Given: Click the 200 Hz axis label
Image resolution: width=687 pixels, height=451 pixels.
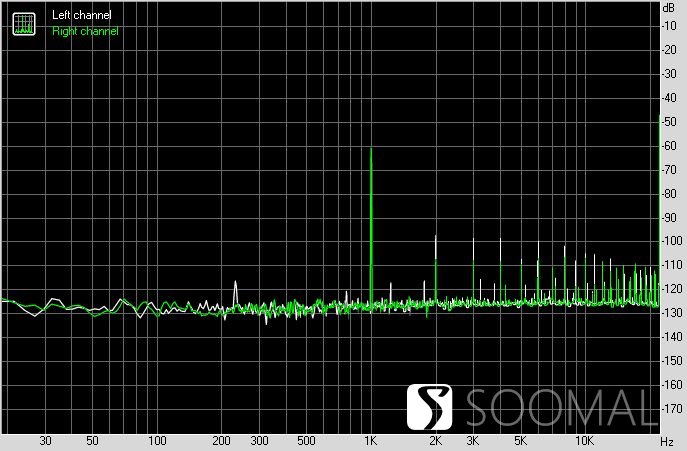Looking at the screenshot, I should click(x=221, y=441).
